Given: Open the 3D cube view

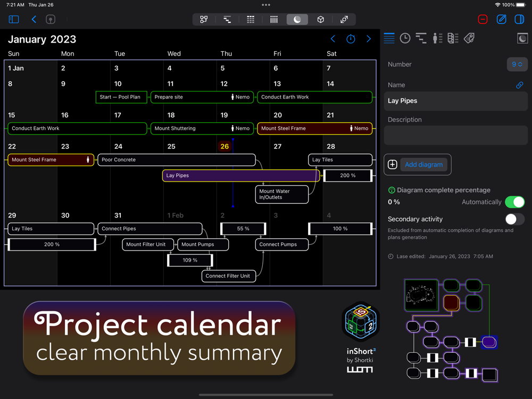Looking at the screenshot, I should [321, 19].
